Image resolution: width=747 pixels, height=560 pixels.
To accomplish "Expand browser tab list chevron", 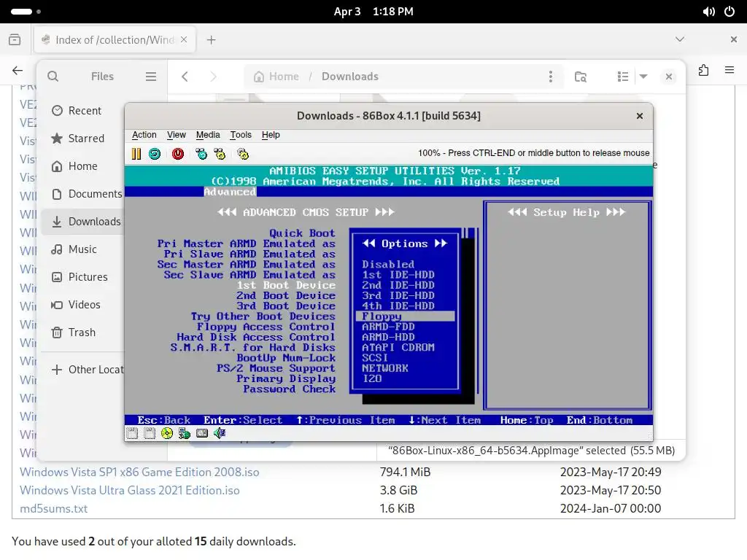I will point(680,39).
